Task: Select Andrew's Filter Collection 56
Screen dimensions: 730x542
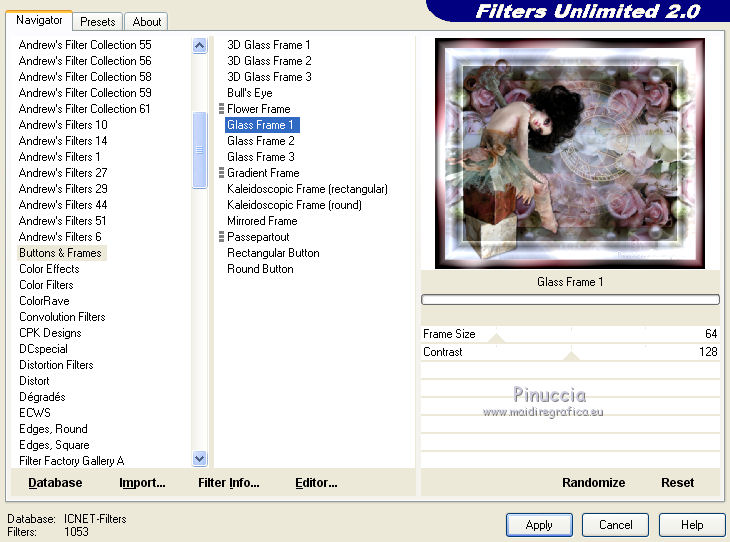Action: [x=85, y=61]
